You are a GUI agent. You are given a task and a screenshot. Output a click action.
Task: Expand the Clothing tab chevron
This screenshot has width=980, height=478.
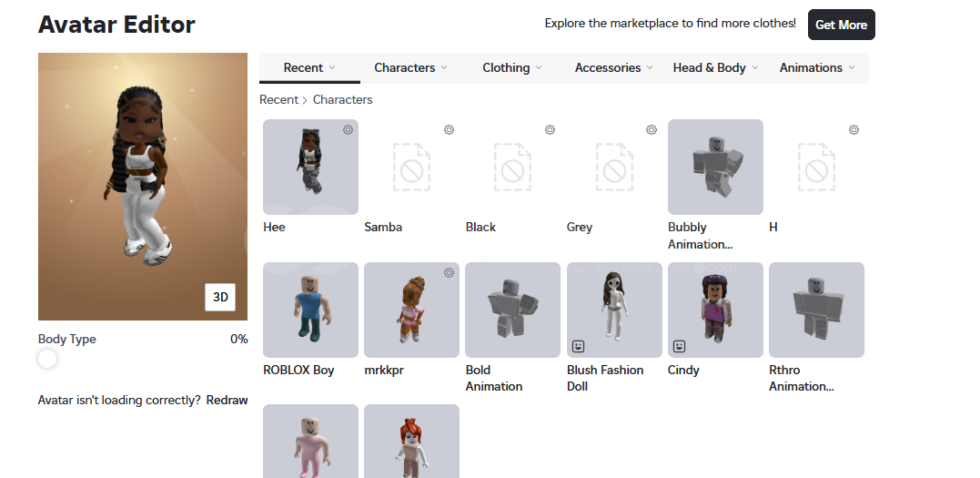point(539,67)
